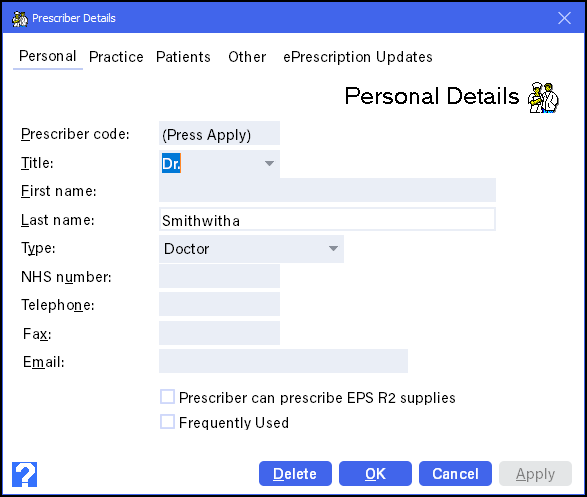Click the Prescriber Details title bar icon
587x497 pixels.
pyautogui.click(x=19, y=18)
